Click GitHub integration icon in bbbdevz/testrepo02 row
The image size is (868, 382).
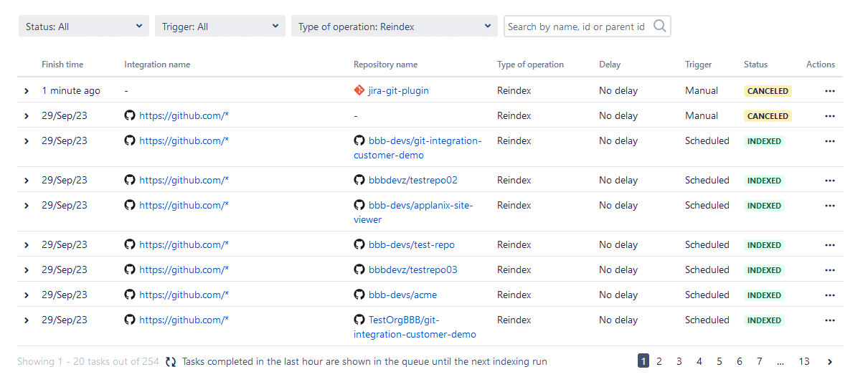(130, 180)
